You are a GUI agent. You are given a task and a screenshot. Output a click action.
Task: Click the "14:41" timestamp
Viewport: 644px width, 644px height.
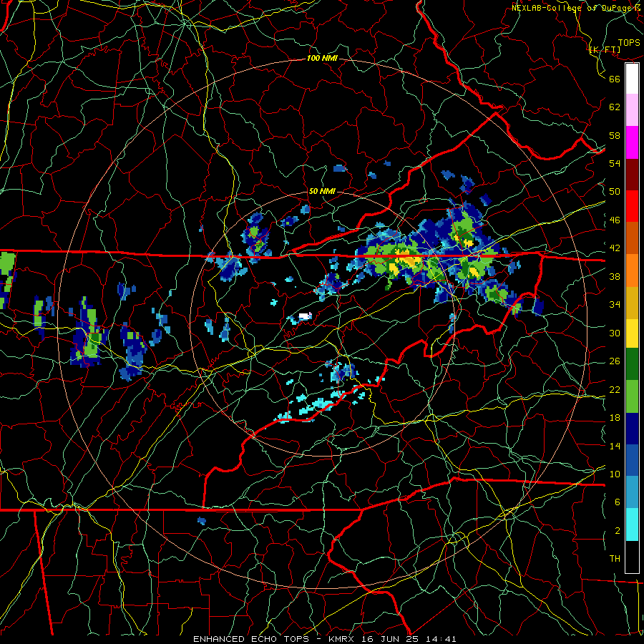click(439, 639)
